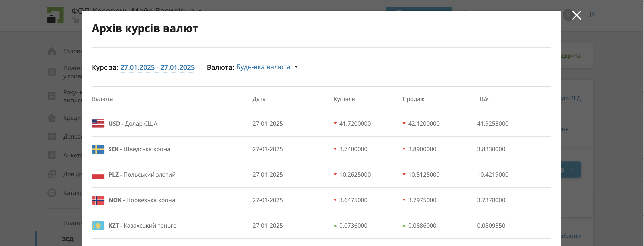644x246 pixels.
Task: Click KZT buy rate 0.0736000
Action: coord(353,225)
